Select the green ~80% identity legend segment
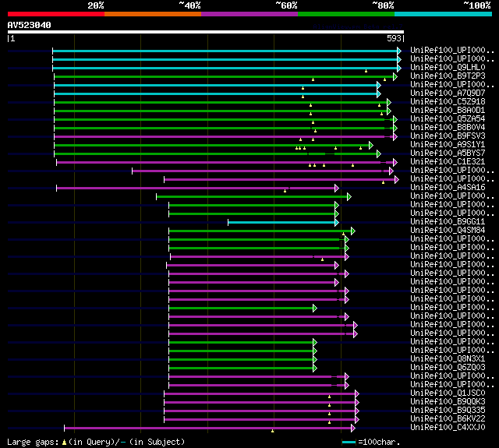The image size is (499, 448). point(346,14)
